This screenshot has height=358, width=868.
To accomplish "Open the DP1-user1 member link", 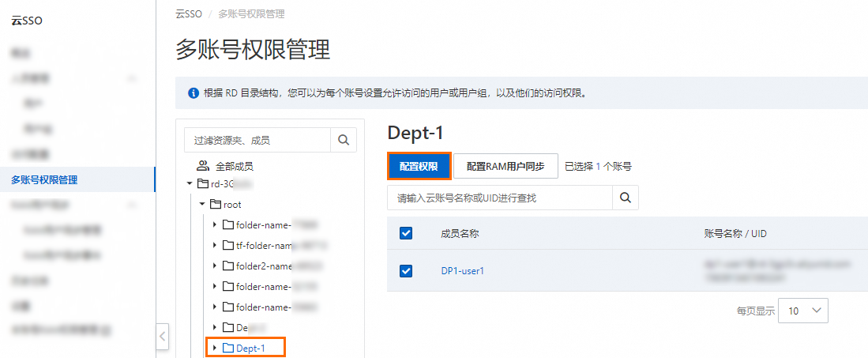I will pyautogui.click(x=463, y=271).
